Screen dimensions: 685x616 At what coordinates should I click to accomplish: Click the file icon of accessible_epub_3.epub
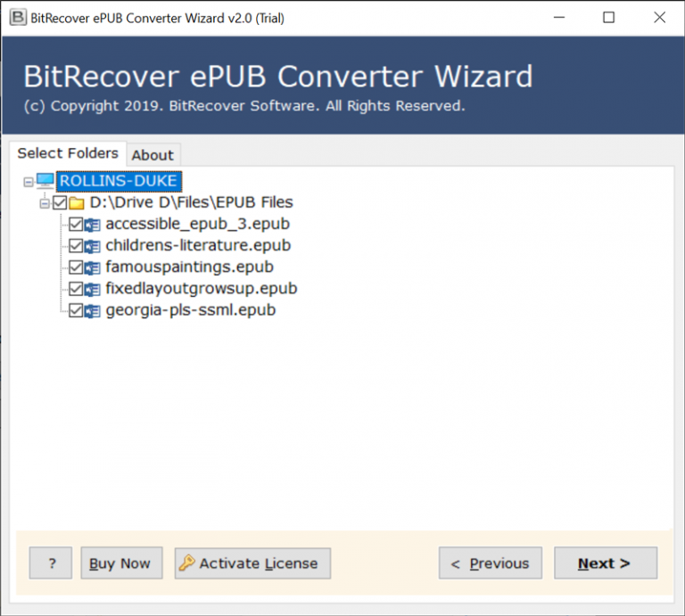[x=92, y=225]
